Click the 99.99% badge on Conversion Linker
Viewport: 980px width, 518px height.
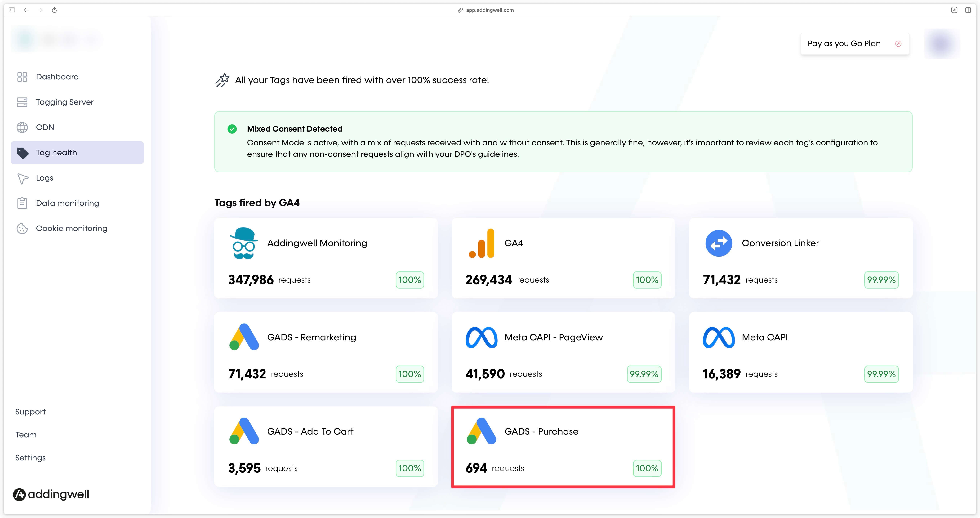(x=881, y=280)
